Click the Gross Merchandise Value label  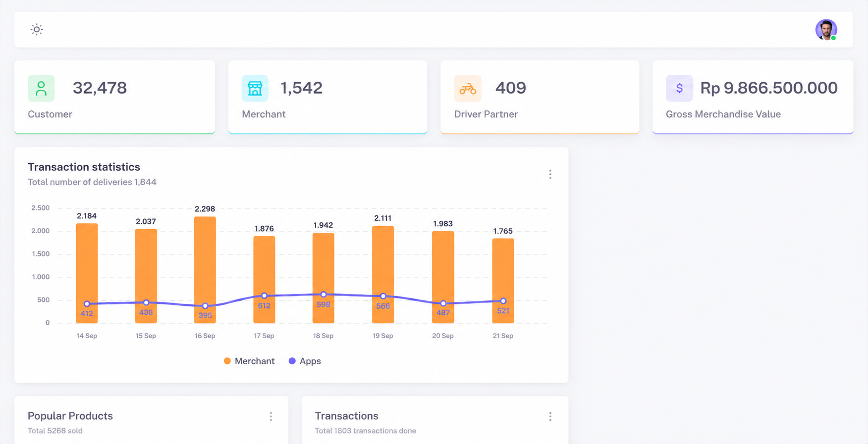pyautogui.click(x=723, y=114)
